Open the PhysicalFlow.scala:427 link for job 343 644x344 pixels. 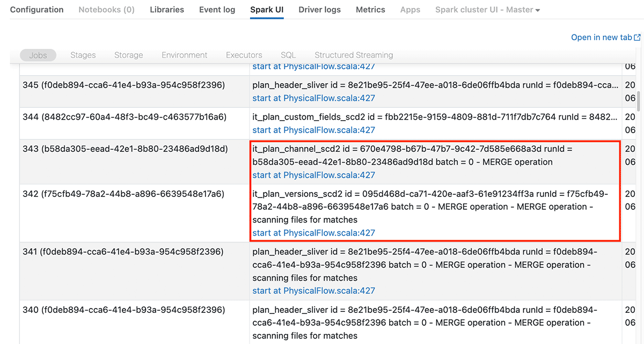coord(313,175)
